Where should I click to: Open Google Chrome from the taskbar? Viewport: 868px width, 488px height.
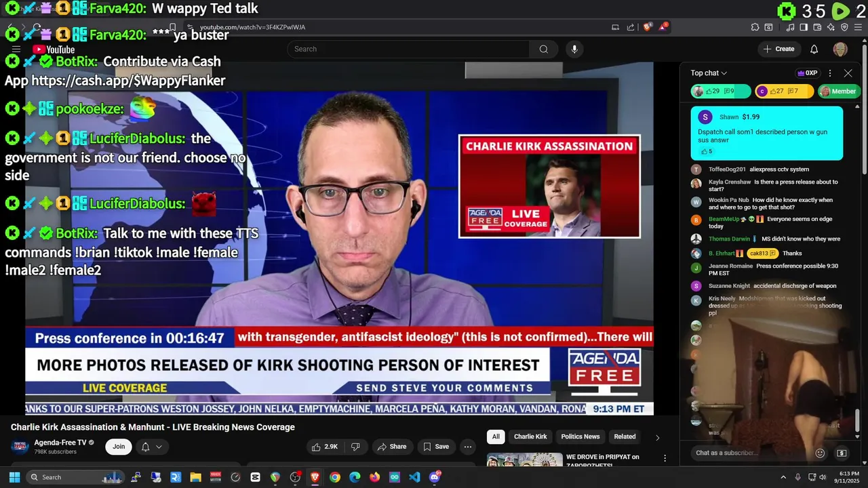click(335, 477)
